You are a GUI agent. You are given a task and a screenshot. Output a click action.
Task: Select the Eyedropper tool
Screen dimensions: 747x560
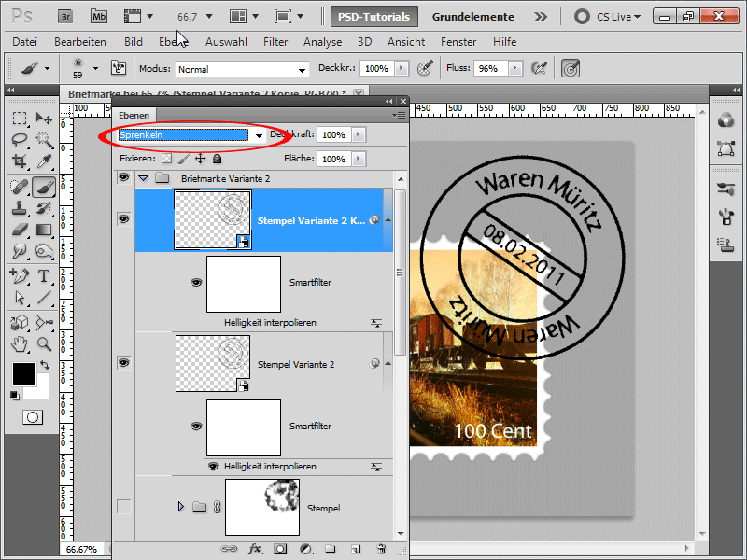44,161
